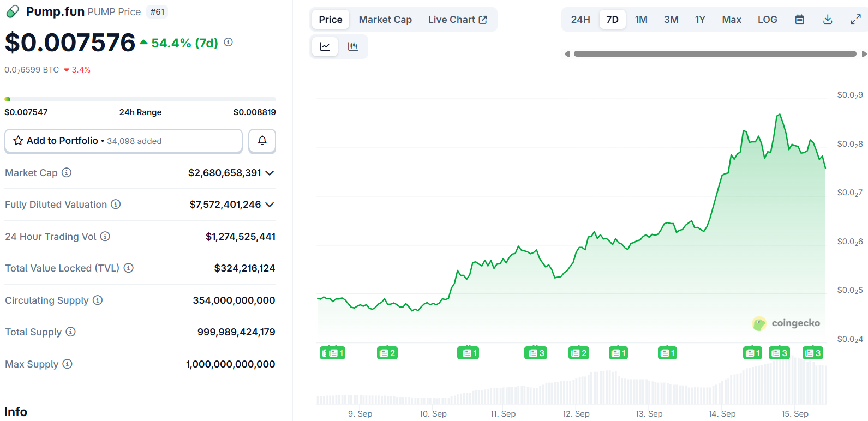
Task: Click the $0.007547 24h low value
Action: point(26,112)
